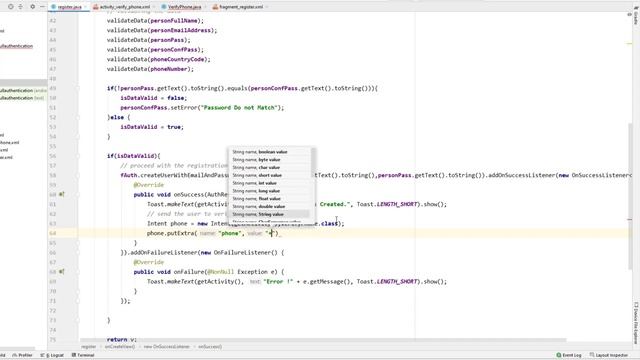The width and height of the screenshot is (640, 360).
Task: Switch to the register.java tab
Action: 69,7
